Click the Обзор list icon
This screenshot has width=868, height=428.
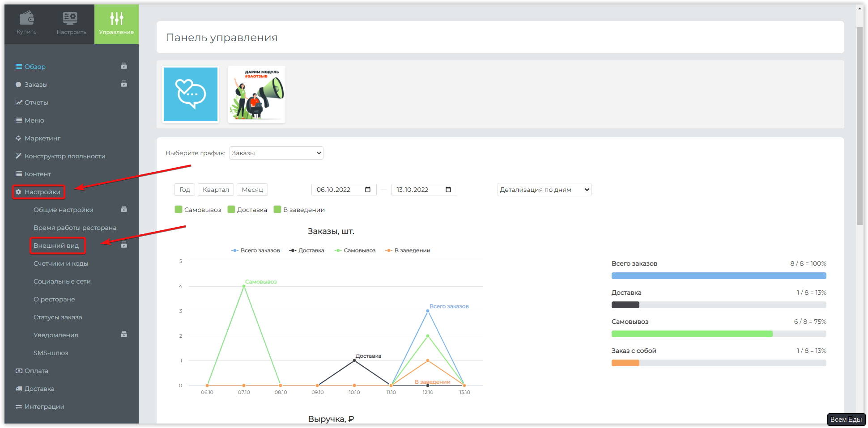(x=19, y=67)
